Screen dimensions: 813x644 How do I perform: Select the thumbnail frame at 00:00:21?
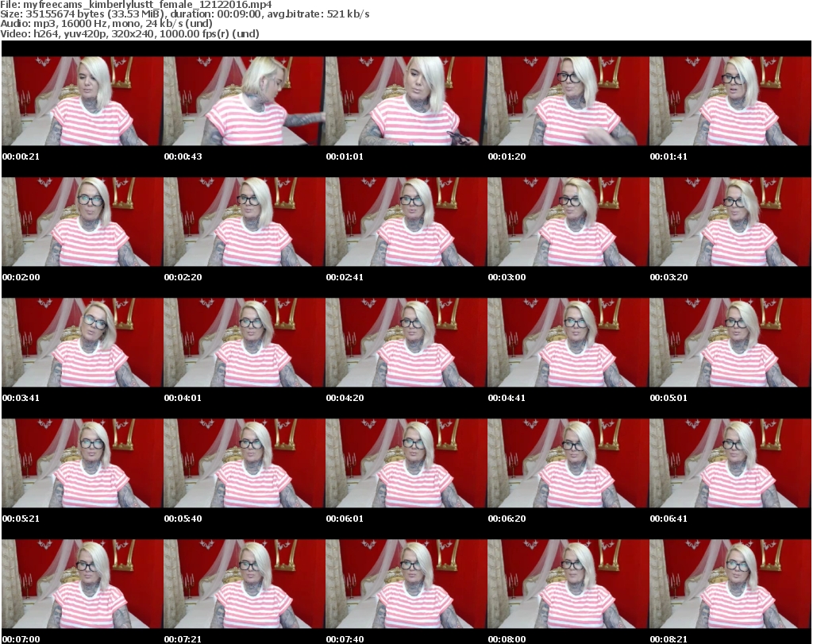point(82,101)
